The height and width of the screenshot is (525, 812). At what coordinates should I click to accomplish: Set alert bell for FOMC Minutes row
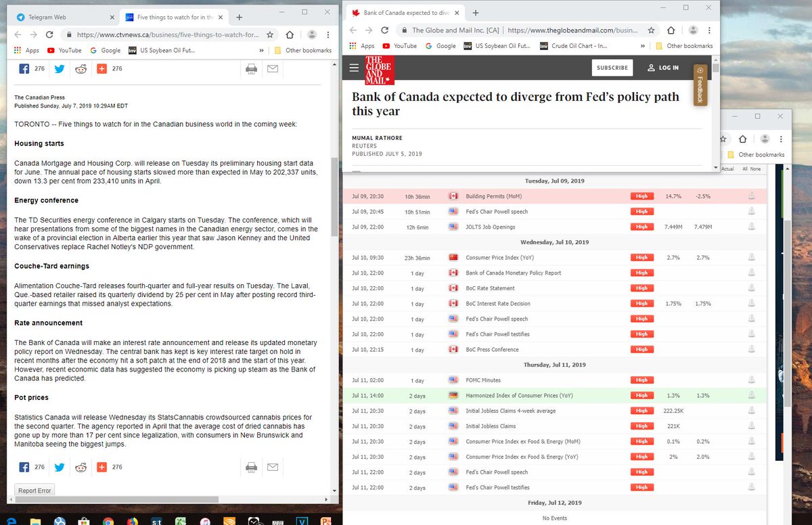point(751,380)
